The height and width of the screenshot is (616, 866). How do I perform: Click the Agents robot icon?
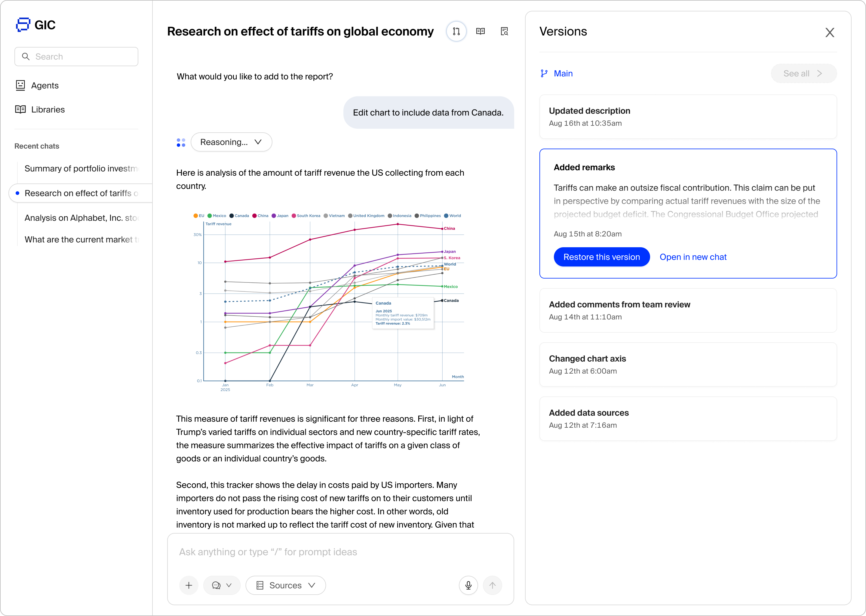pos(20,85)
